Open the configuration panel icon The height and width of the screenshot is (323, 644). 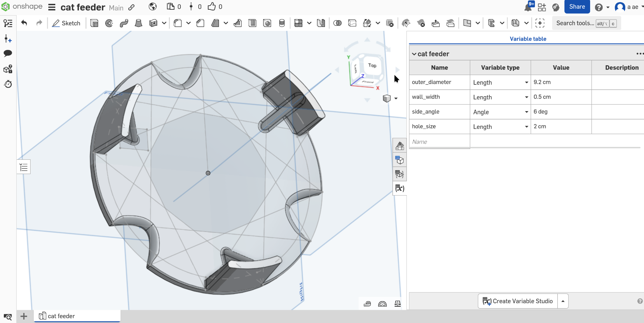pos(400,160)
